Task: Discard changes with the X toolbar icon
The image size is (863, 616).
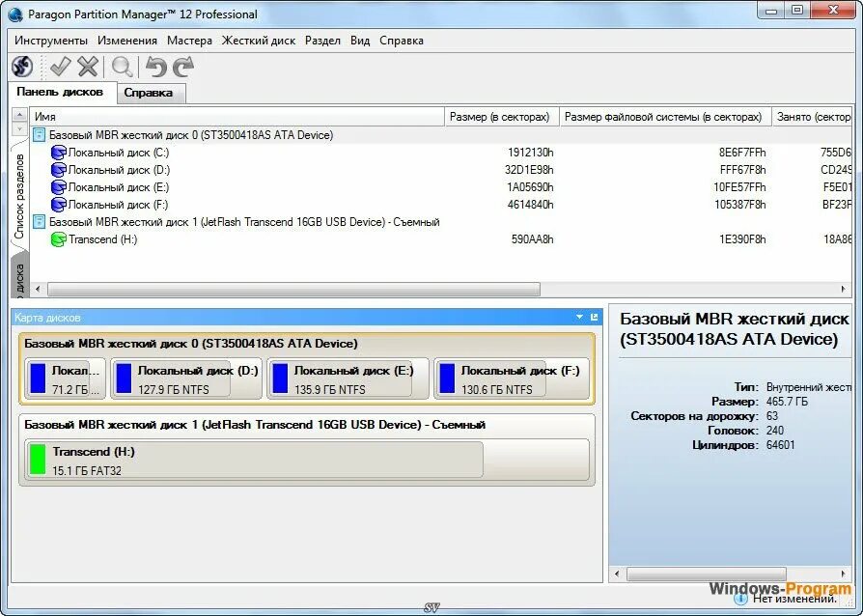Action: [88, 67]
